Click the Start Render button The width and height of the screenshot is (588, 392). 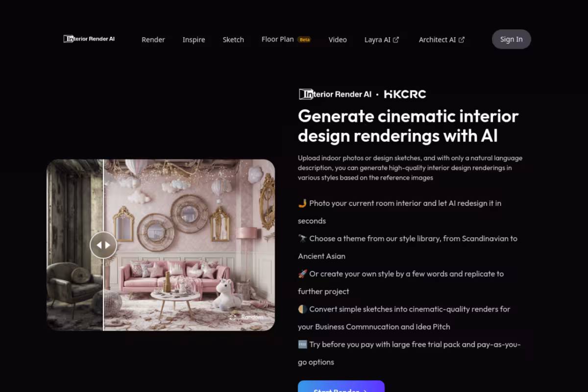[x=341, y=386]
